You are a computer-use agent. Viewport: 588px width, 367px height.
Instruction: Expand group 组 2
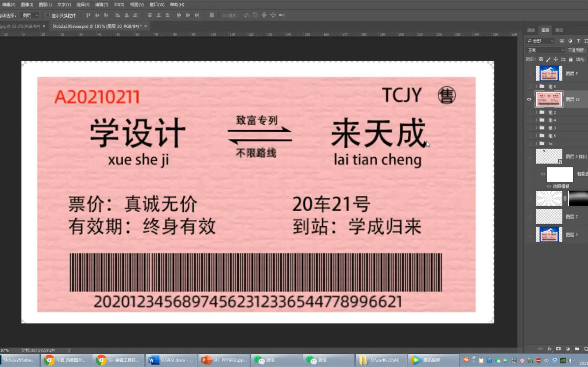(x=536, y=112)
